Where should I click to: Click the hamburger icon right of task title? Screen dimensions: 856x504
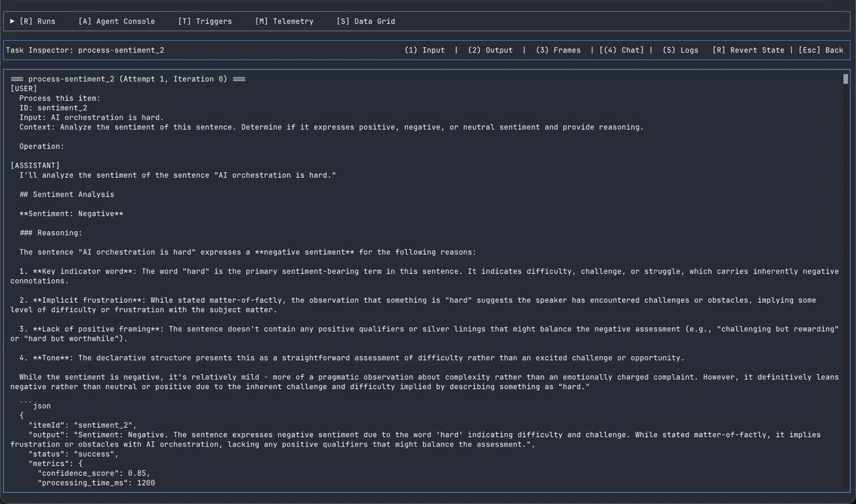(x=239, y=78)
